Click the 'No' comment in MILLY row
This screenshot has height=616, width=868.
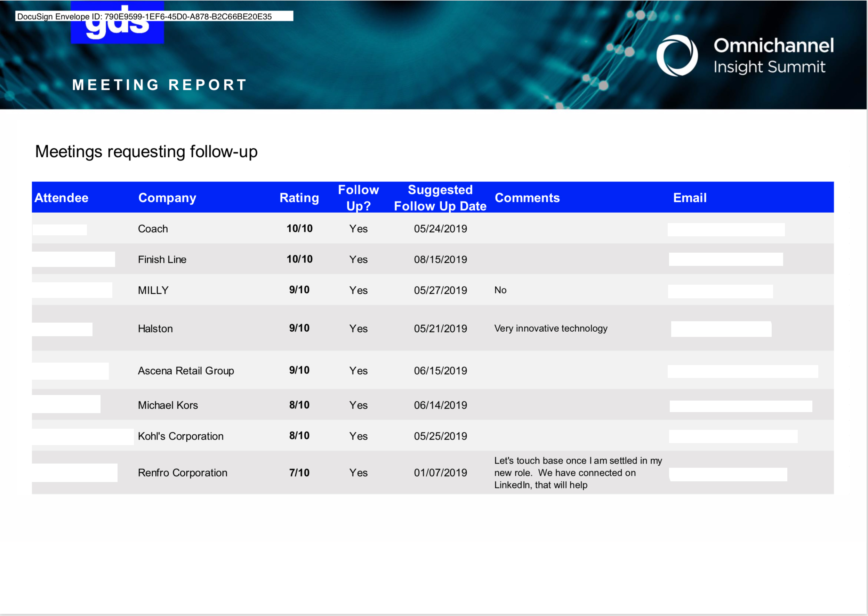click(x=500, y=290)
